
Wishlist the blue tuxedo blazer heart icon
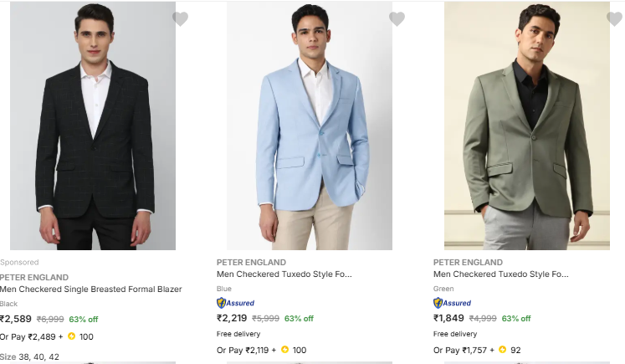point(397,19)
